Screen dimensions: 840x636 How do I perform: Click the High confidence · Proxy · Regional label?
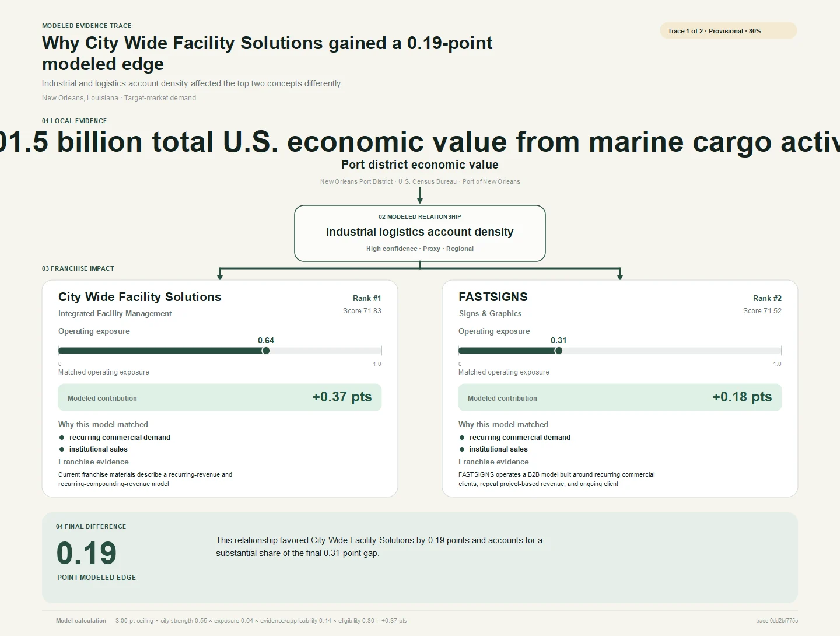pyautogui.click(x=420, y=249)
